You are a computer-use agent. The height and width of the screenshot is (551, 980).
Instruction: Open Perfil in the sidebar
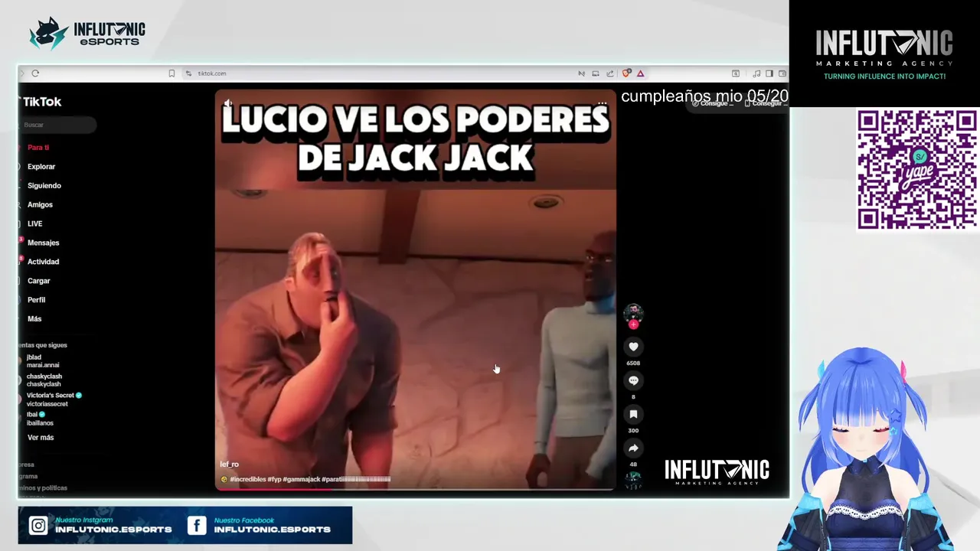point(36,300)
